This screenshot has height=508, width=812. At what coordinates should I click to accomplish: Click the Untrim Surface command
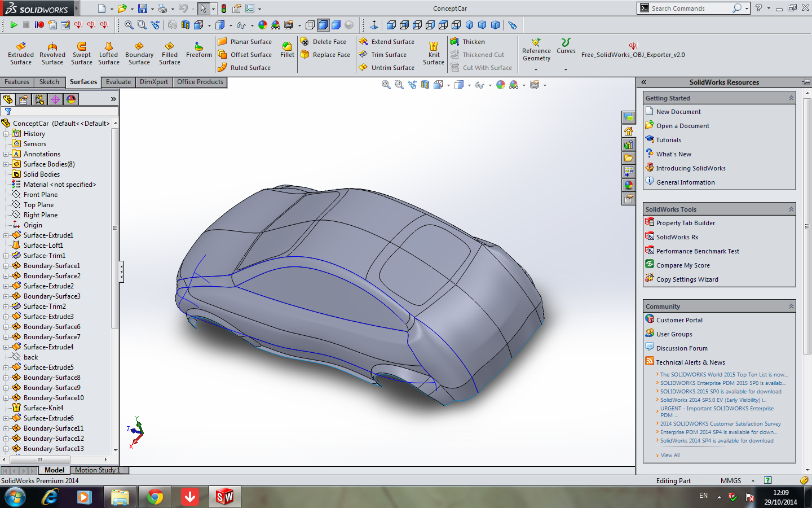(x=387, y=68)
